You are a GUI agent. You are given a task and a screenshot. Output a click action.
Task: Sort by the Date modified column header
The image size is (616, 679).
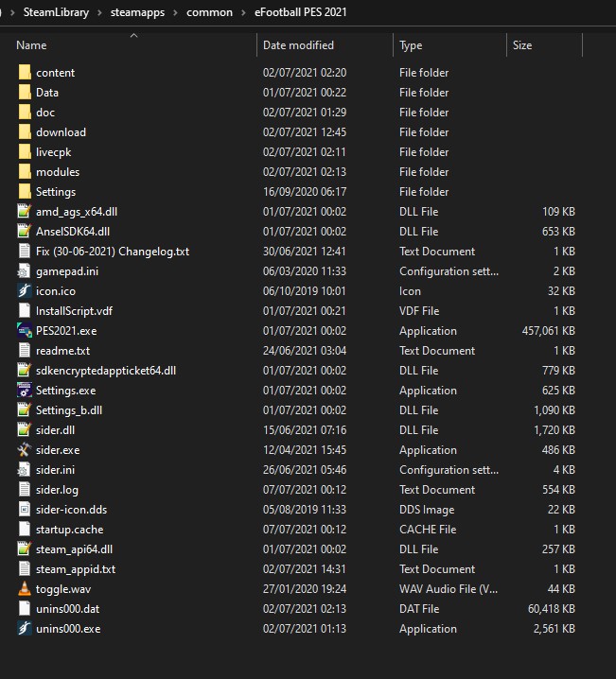pyautogui.click(x=298, y=45)
